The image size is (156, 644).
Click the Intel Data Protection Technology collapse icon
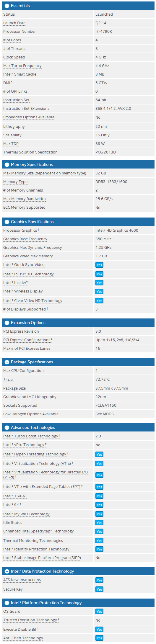coord(7,571)
